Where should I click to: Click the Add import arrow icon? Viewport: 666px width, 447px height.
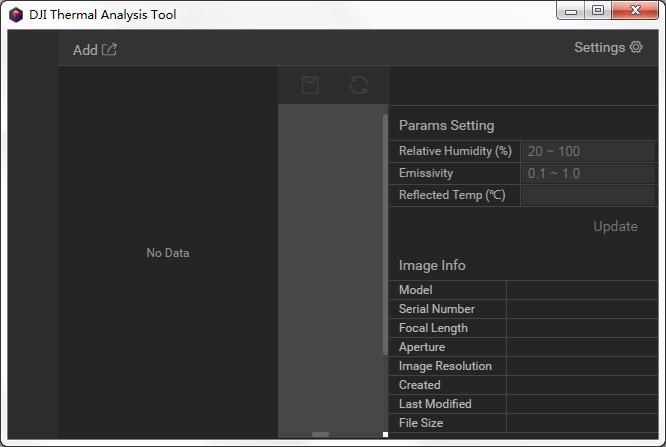tap(110, 50)
